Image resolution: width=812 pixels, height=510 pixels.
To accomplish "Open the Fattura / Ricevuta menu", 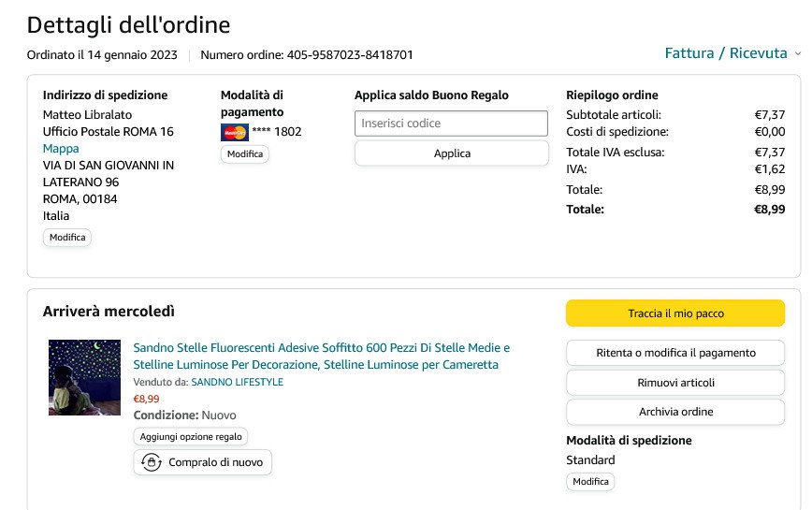I will (x=726, y=53).
